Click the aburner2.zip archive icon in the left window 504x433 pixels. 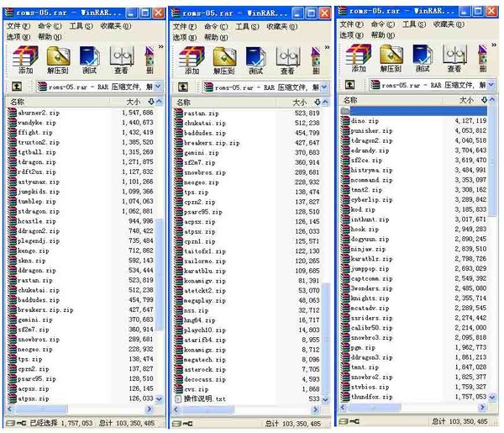(13, 113)
